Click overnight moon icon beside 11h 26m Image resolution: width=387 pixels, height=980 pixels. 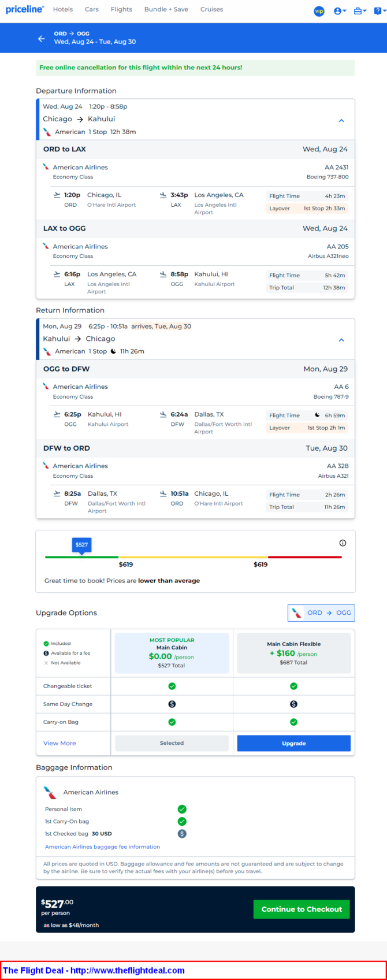pos(113,351)
